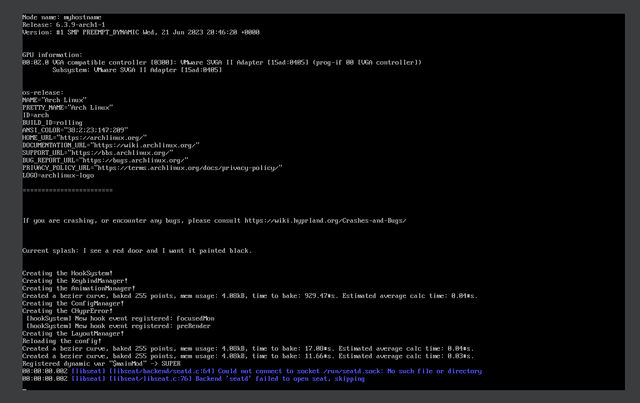Viewport: 640px width, 403px height.
Task: Select the NAME="Arch Linux" line
Action: (x=54, y=100)
